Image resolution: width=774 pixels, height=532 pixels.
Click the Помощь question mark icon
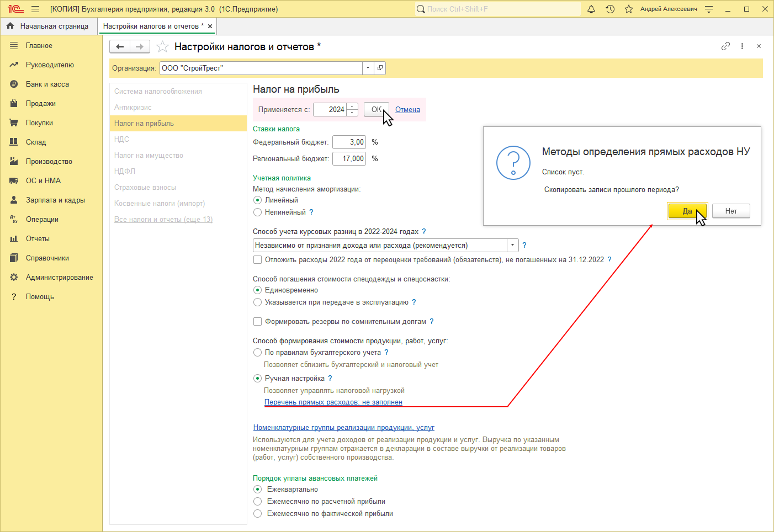pos(14,297)
